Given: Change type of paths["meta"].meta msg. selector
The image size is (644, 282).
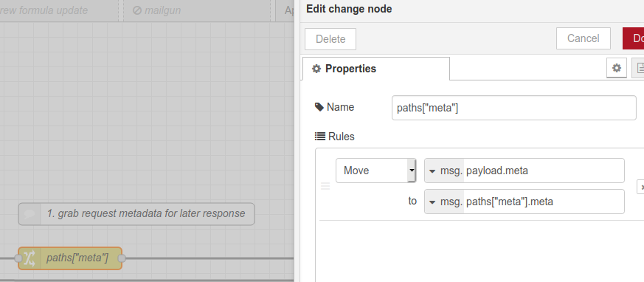Looking at the screenshot, I should (444, 202).
